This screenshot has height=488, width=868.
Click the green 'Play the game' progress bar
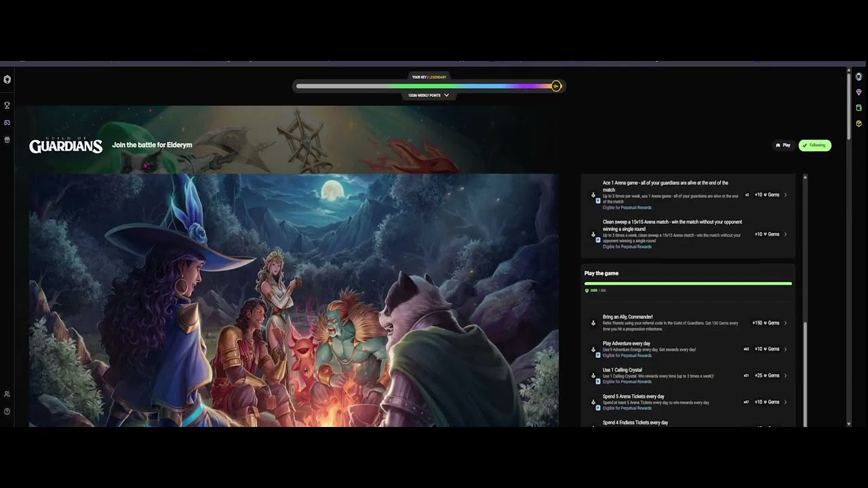688,283
